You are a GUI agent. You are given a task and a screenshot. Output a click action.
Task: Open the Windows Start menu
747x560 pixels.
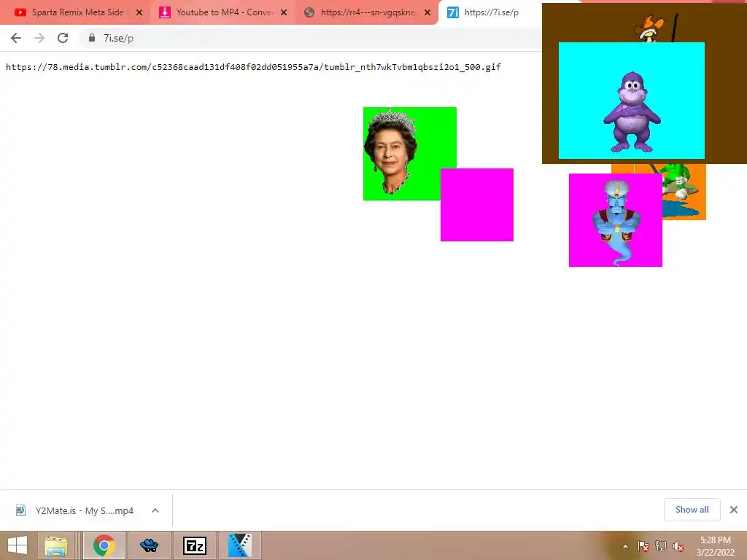pyautogui.click(x=18, y=545)
